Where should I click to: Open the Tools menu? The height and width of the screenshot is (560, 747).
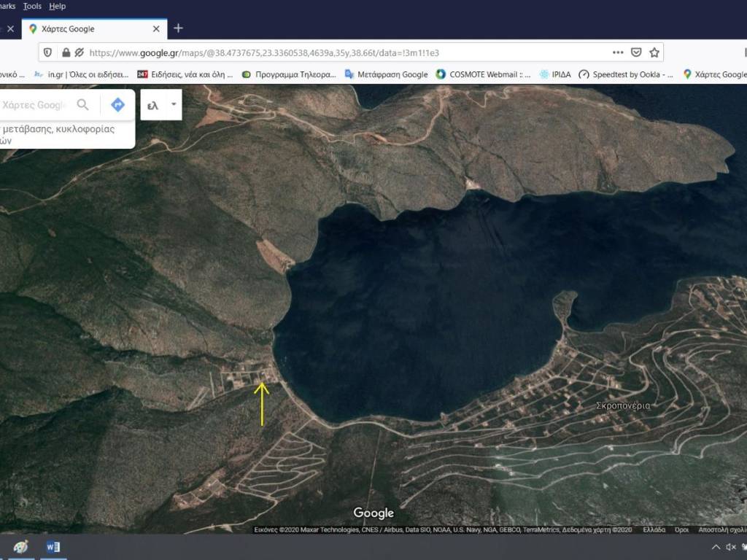click(x=32, y=6)
